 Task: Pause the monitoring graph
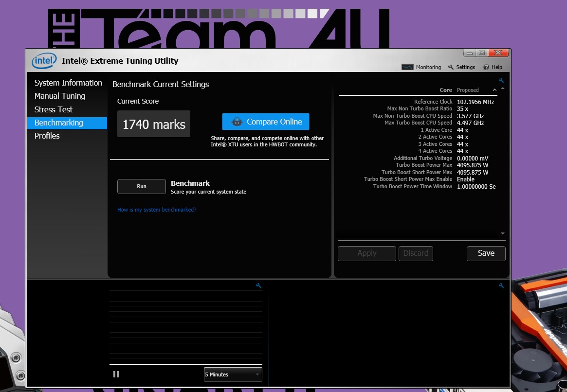point(116,374)
